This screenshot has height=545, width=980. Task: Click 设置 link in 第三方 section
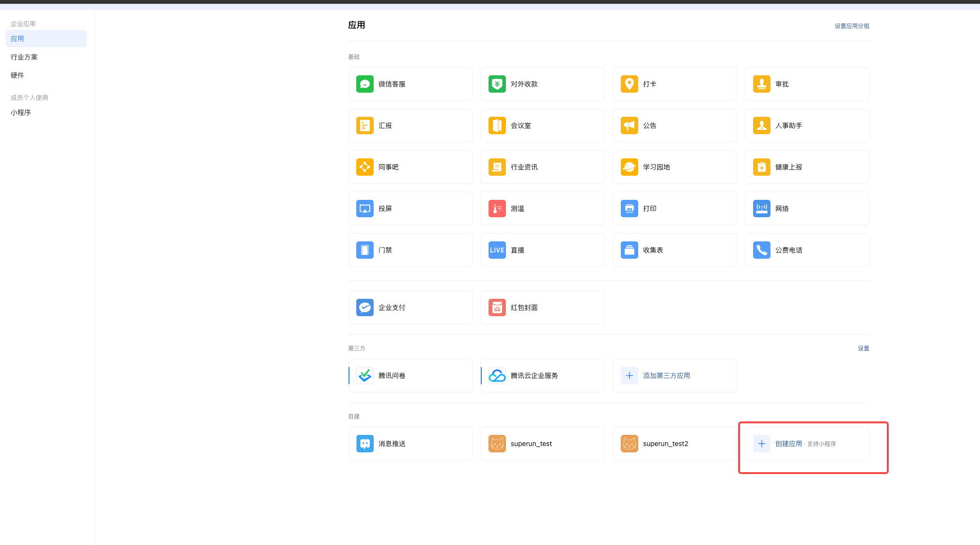point(863,349)
